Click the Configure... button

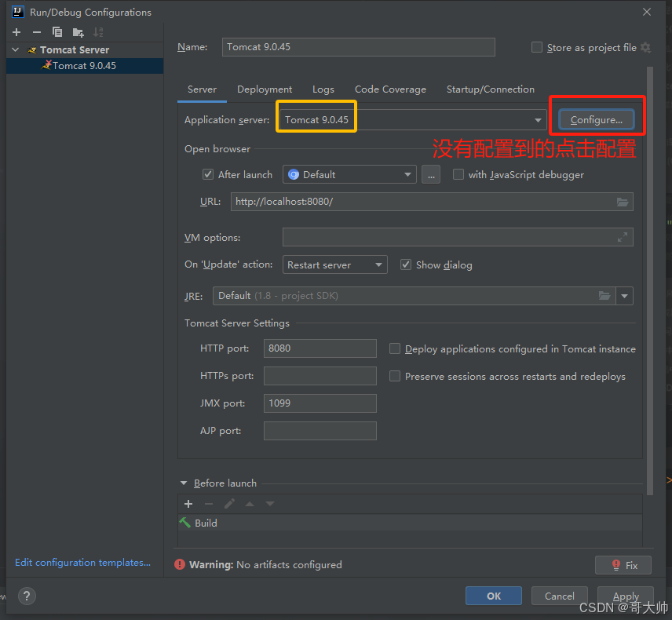(596, 120)
